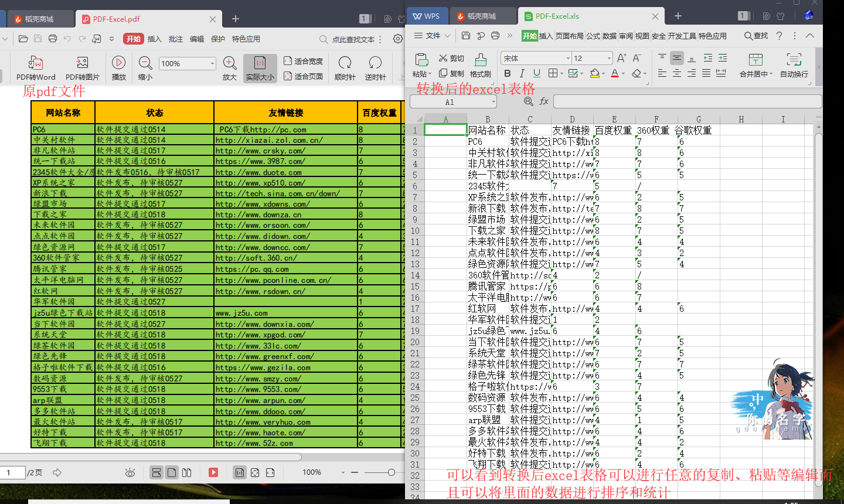Screen dimensions: 844x504
Task: Switch PDF to two-page layout
Action: pos(186,472)
